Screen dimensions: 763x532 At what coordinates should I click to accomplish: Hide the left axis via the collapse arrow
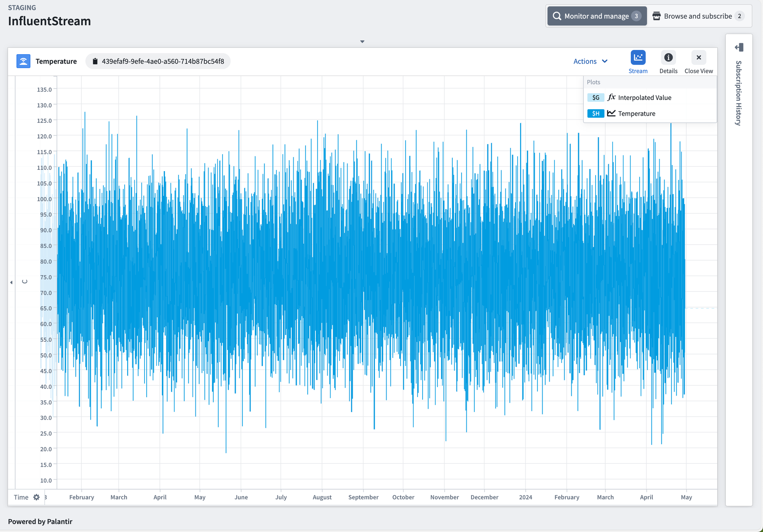coord(11,282)
